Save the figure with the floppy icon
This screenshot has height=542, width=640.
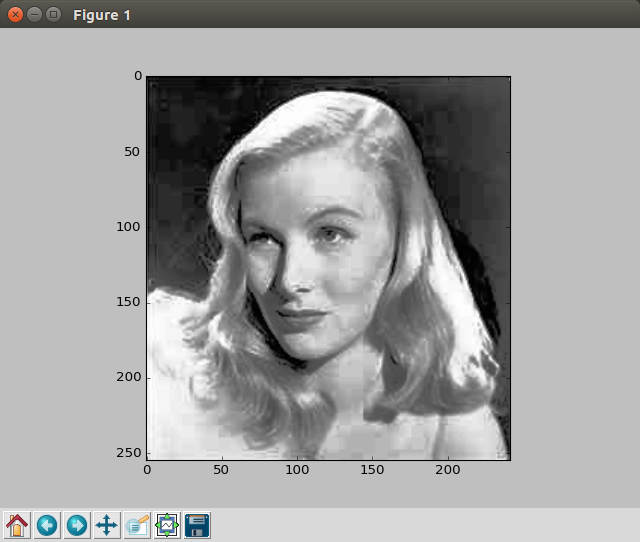click(x=197, y=525)
